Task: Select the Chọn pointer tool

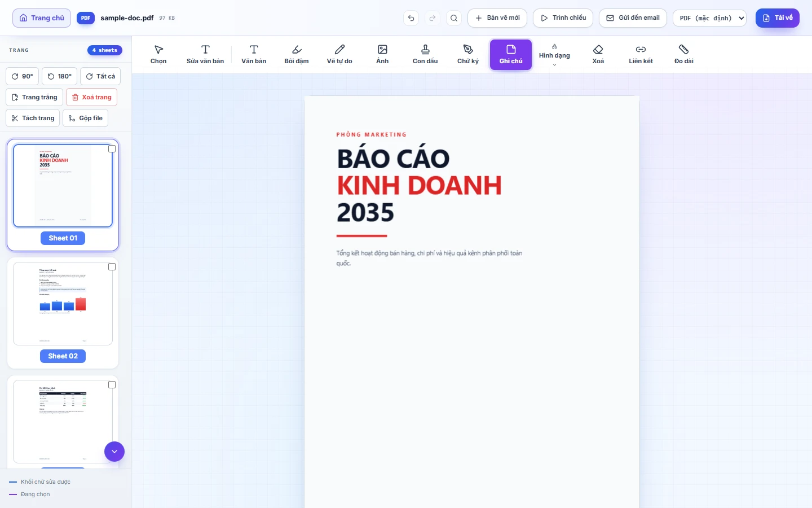Action: (x=158, y=55)
